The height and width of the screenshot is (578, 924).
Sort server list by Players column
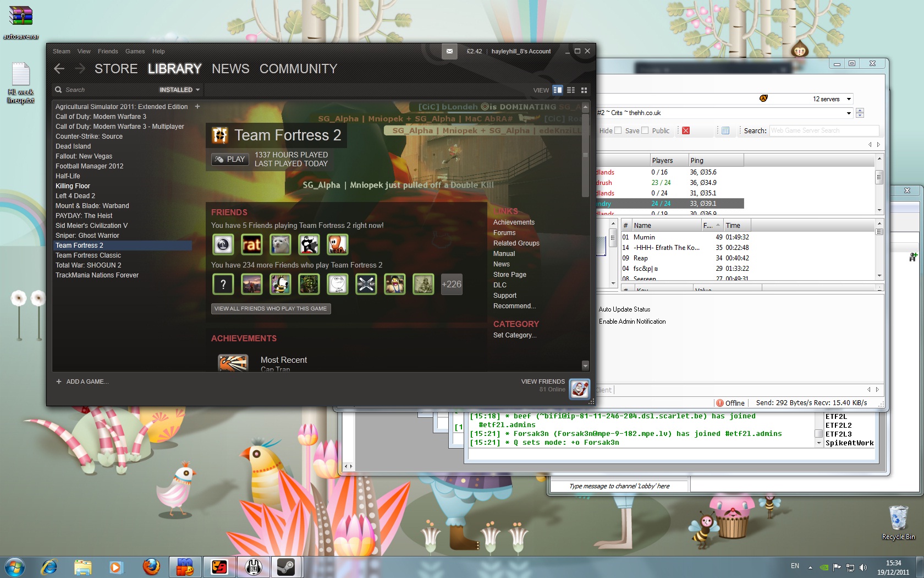[x=669, y=160]
